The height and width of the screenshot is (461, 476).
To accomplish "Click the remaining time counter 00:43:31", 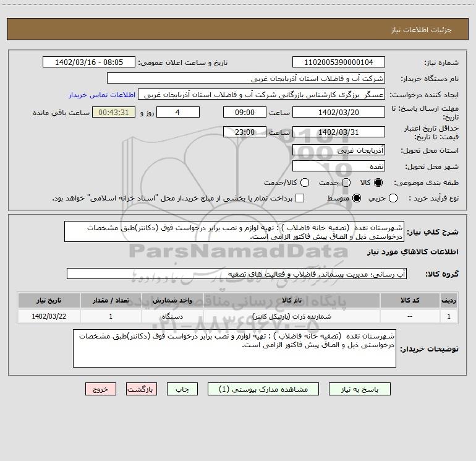I will pos(114,112).
